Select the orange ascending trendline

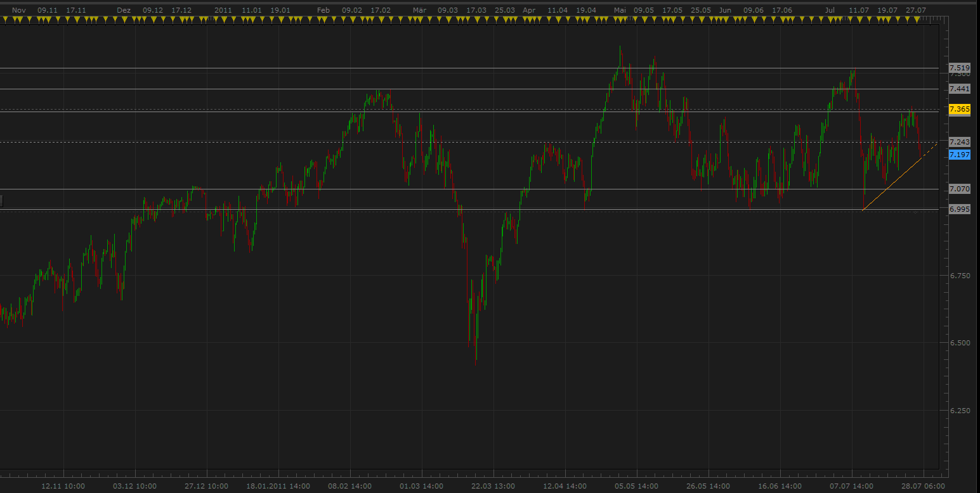click(891, 184)
